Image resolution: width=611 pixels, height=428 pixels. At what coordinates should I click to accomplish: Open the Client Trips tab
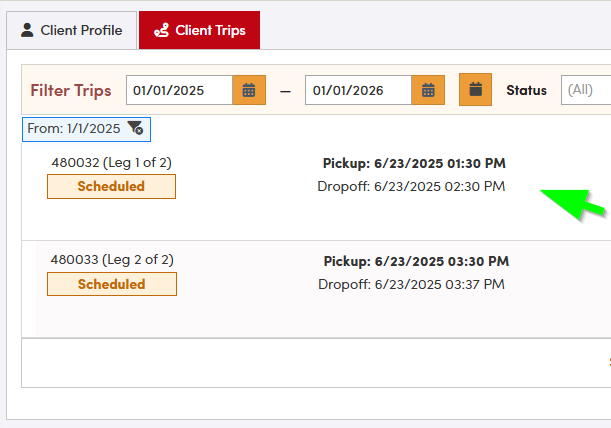pyautogui.click(x=199, y=30)
